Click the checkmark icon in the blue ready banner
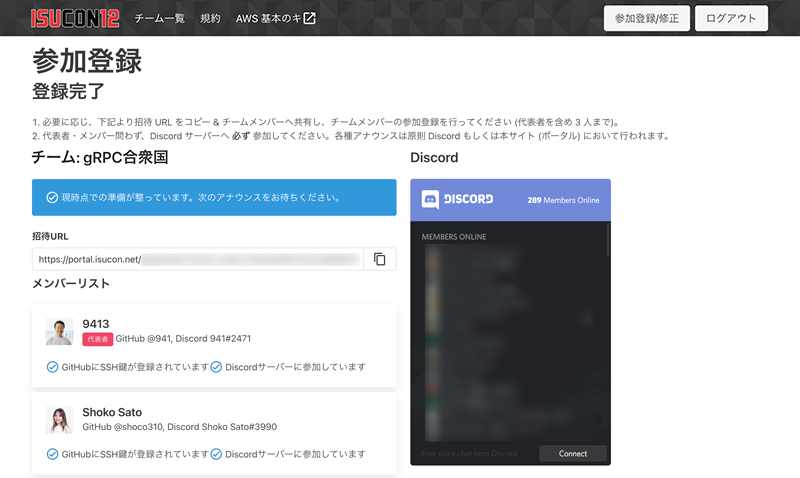The image size is (800, 478). [x=52, y=197]
